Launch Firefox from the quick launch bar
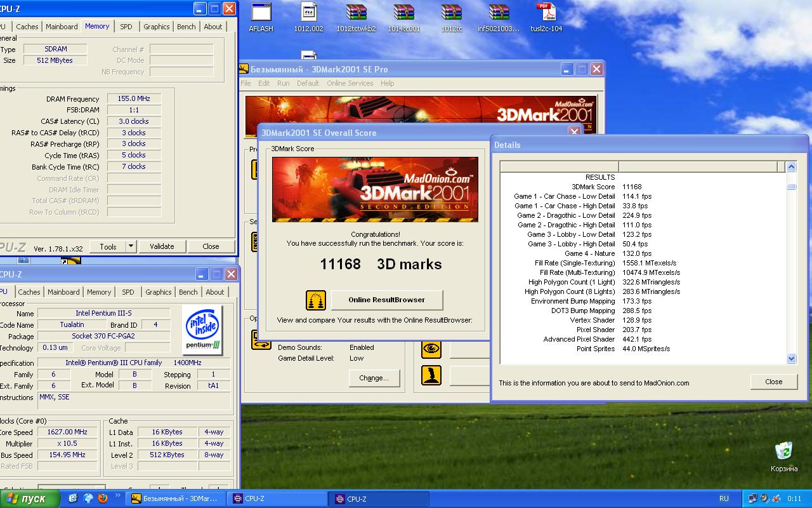Viewport: 812px width, 508px height. (103, 498)
